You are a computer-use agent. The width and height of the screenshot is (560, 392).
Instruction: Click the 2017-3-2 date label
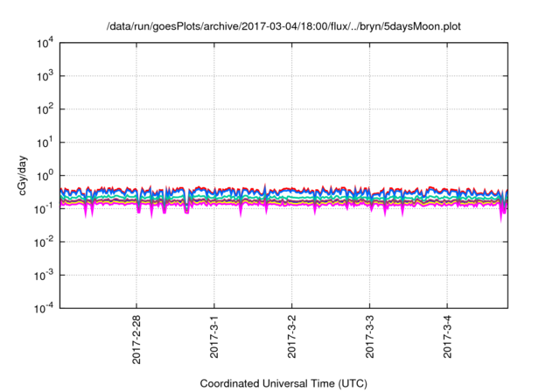(x=291, y=337)
